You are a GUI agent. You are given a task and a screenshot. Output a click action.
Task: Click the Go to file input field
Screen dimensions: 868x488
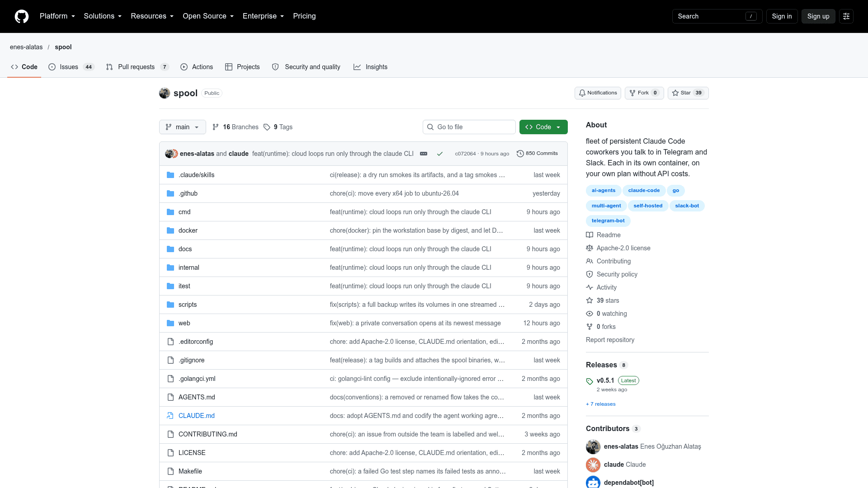[469, 127]
